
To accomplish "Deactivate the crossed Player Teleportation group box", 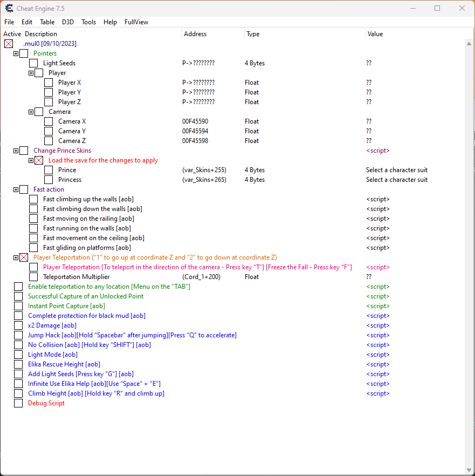I will [x=24, y=257].
